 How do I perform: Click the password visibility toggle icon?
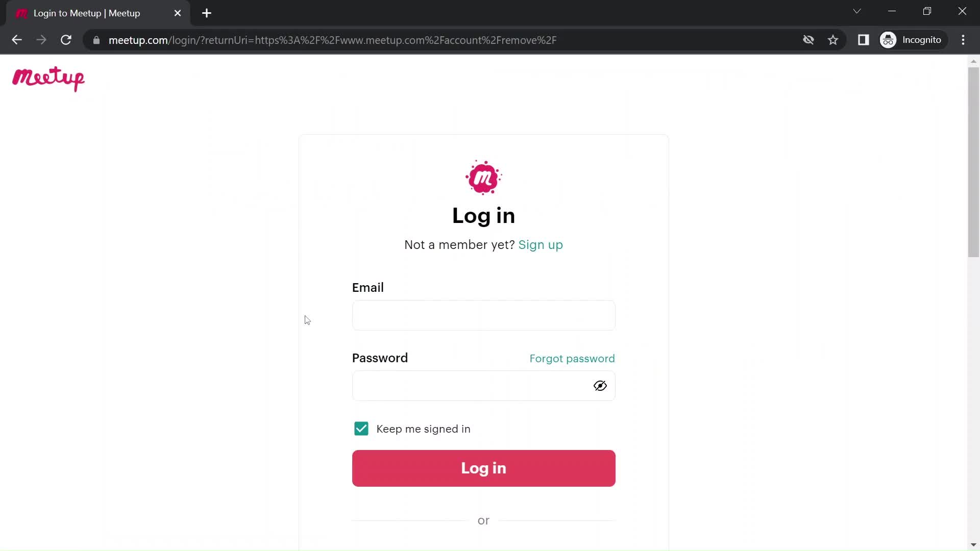click(600, 386)
